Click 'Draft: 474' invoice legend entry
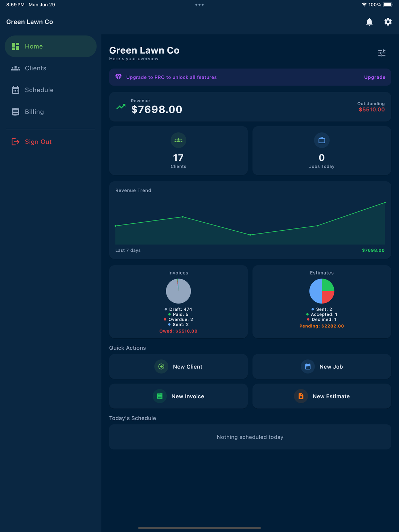Image resolution: width=399 pixels, height=532 pixels. [178, 309]
